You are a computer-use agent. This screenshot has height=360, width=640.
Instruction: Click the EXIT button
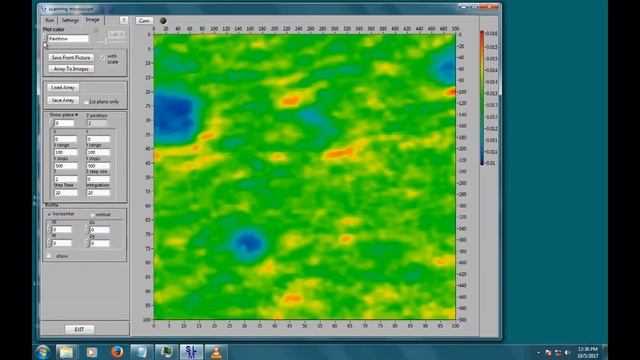point(79,329)
